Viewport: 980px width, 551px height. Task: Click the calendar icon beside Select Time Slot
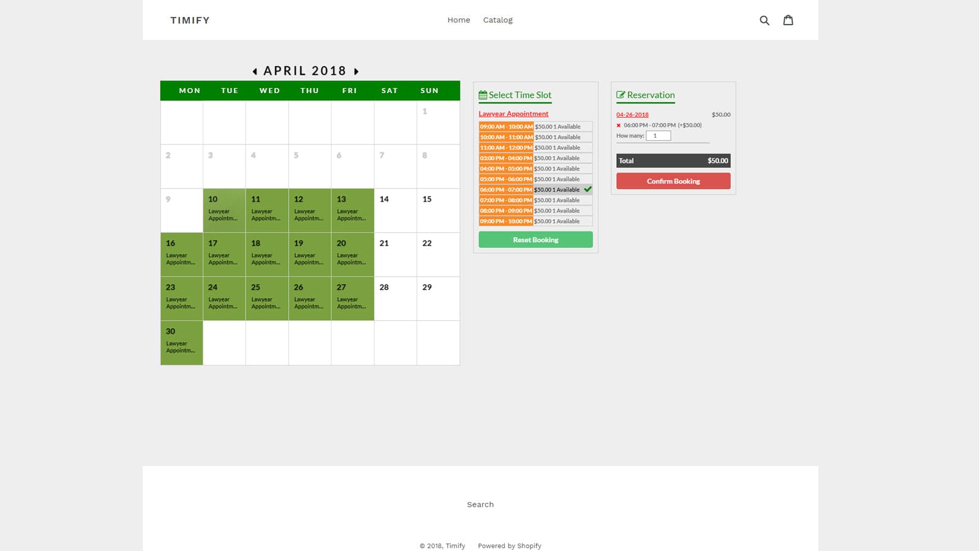click(483, 94)
